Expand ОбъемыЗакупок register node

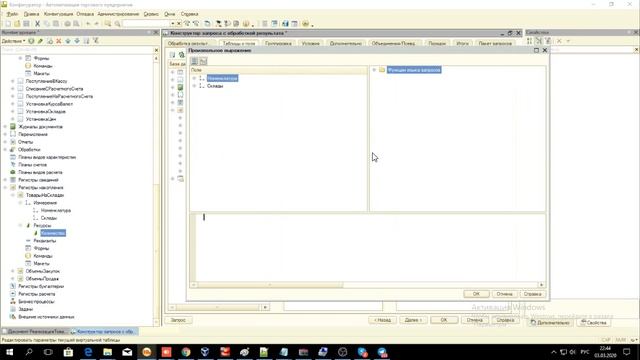(13, 271)
